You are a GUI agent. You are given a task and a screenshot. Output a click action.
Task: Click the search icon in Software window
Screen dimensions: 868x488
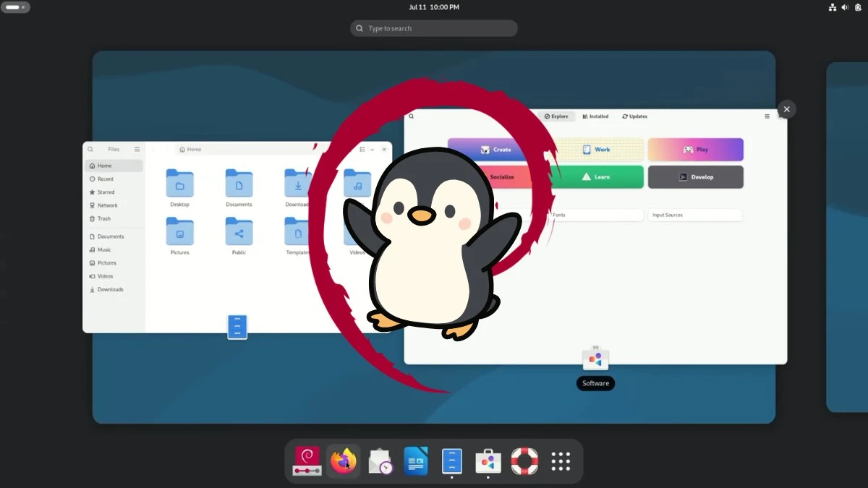(412, 116)
